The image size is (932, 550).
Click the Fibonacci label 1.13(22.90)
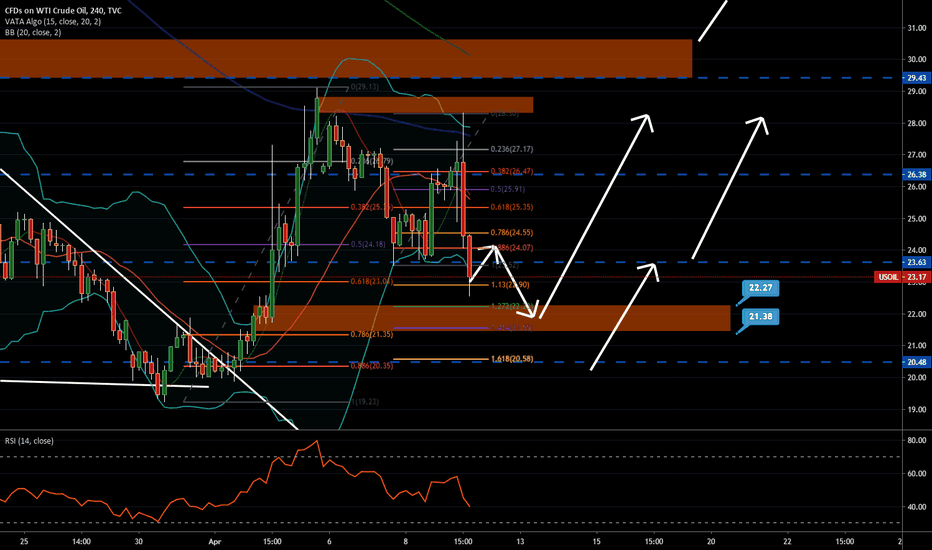click(x=510, y=285)
